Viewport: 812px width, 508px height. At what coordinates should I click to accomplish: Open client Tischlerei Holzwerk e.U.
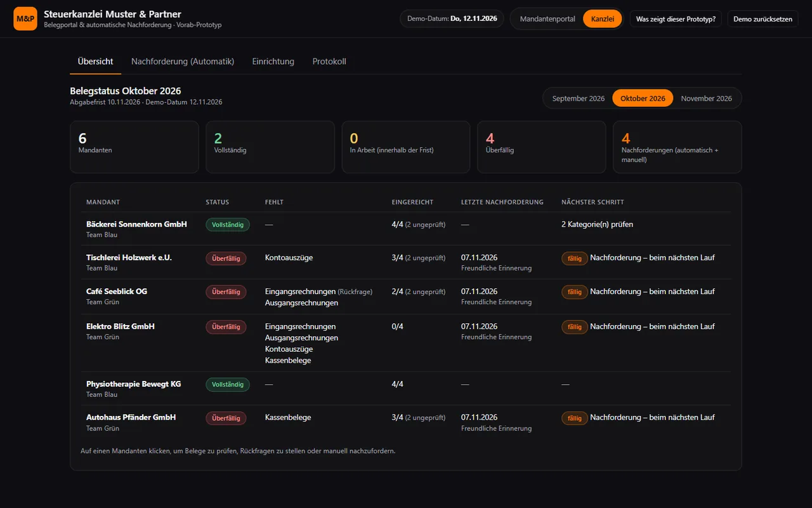[x=406, y=262]
